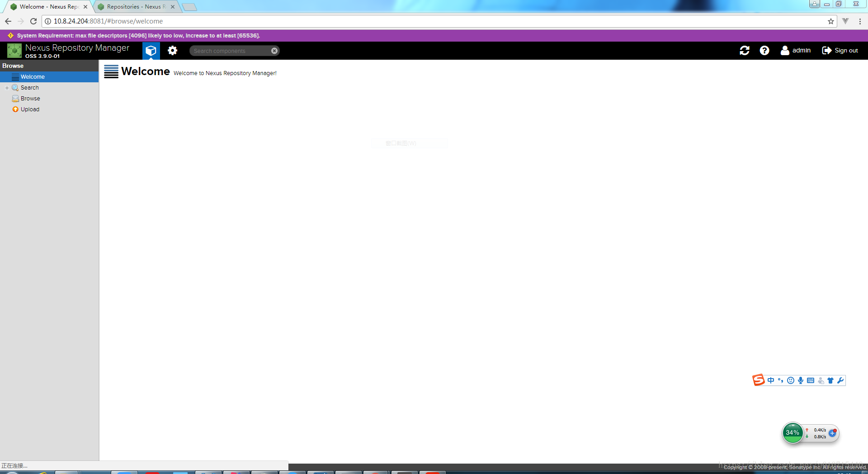Select Welcome in the Browse sidebar
Screen dimensions: 868x474
pyautogui.click(x=49, y=77)
